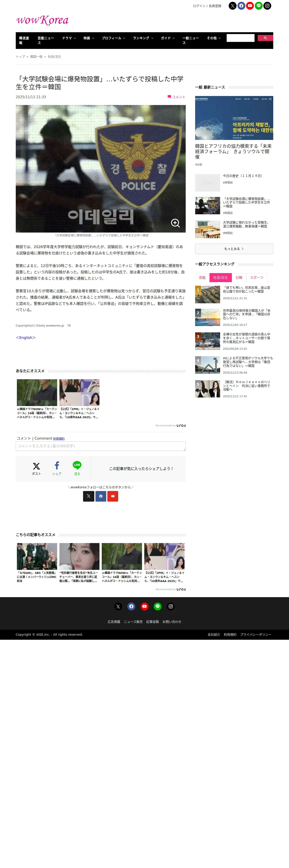Click ニュース販売 in the footer
This screenshot has height=868, width=289.
[x=133, y=622]
